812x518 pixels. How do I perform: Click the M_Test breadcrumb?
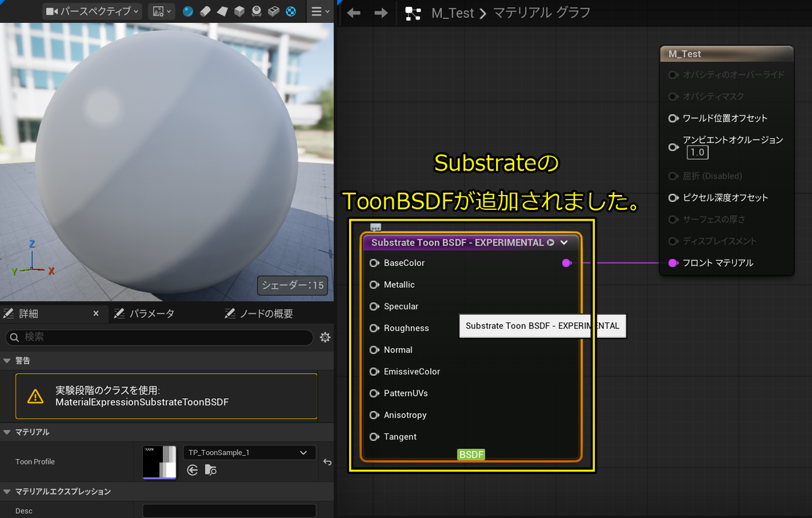(453, 13)
